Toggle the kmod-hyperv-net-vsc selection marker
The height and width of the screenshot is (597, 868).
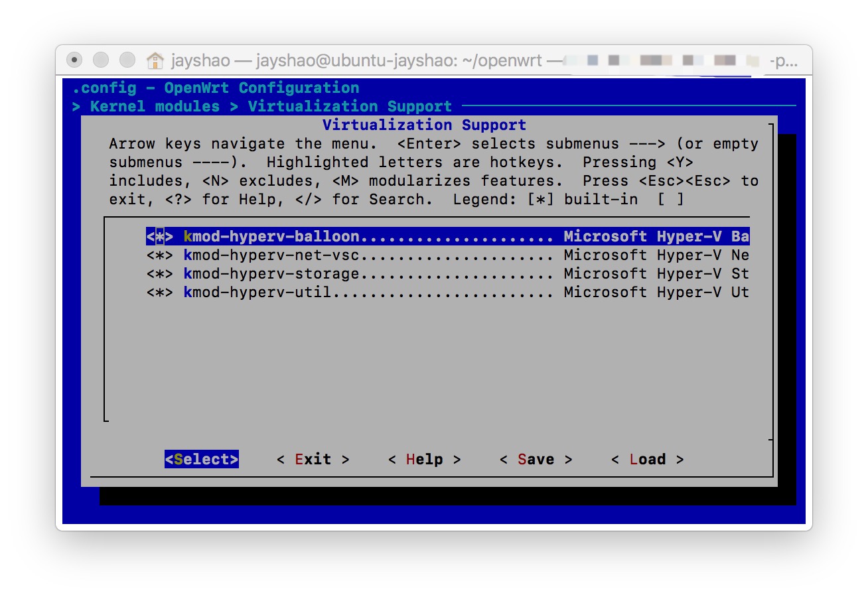160,255
